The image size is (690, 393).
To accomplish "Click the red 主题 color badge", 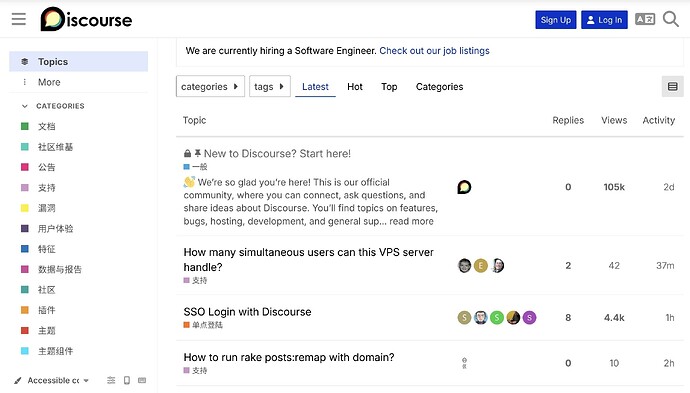I will (x=25, y=331).
